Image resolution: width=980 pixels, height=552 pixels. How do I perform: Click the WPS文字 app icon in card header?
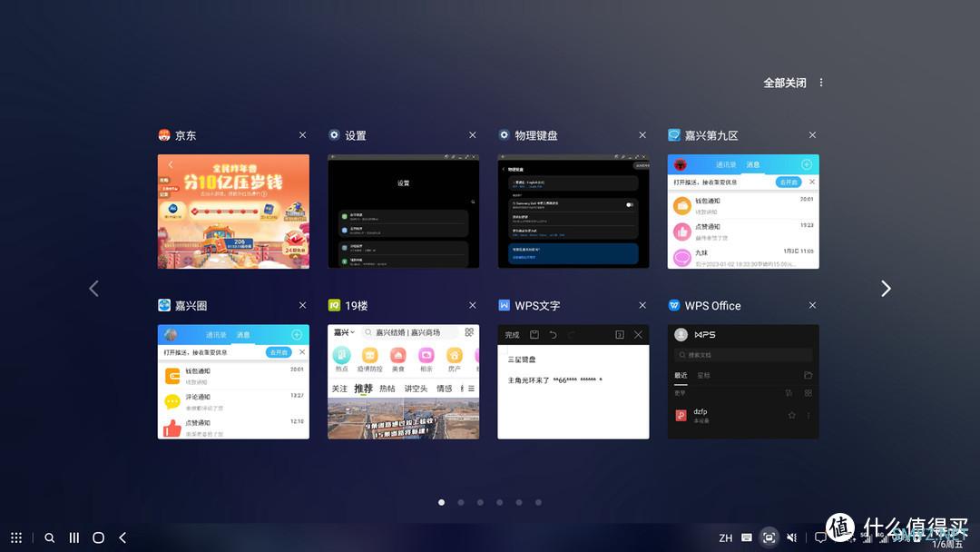[505, 305]
